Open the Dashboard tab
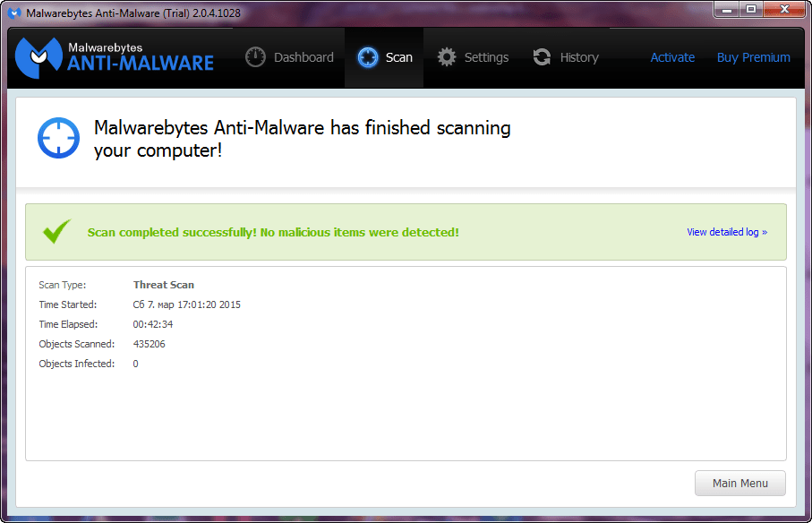Viewport: 812px width, 523px height. point(289,57)
